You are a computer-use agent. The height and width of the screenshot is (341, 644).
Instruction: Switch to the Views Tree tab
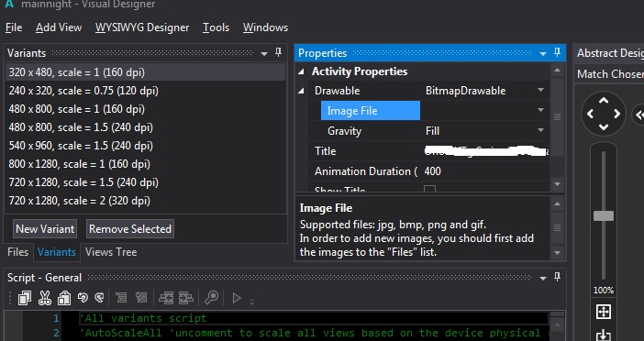click(x=111, y=252)
